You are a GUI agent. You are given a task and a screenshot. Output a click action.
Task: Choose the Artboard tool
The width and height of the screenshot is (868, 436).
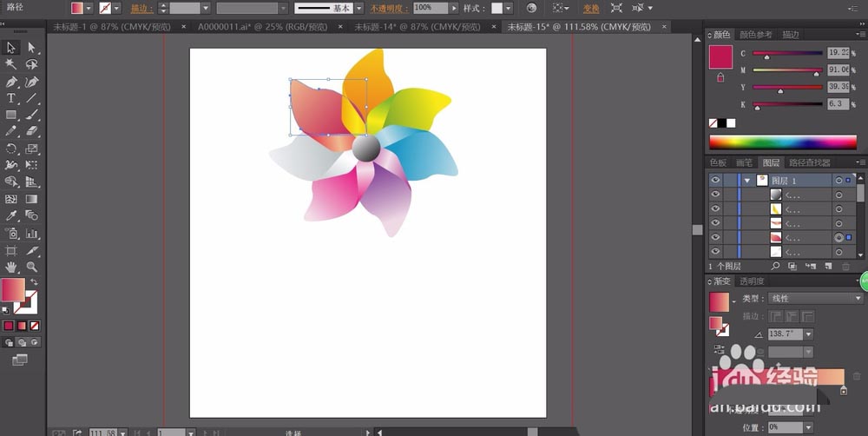(x=11, y=250)
